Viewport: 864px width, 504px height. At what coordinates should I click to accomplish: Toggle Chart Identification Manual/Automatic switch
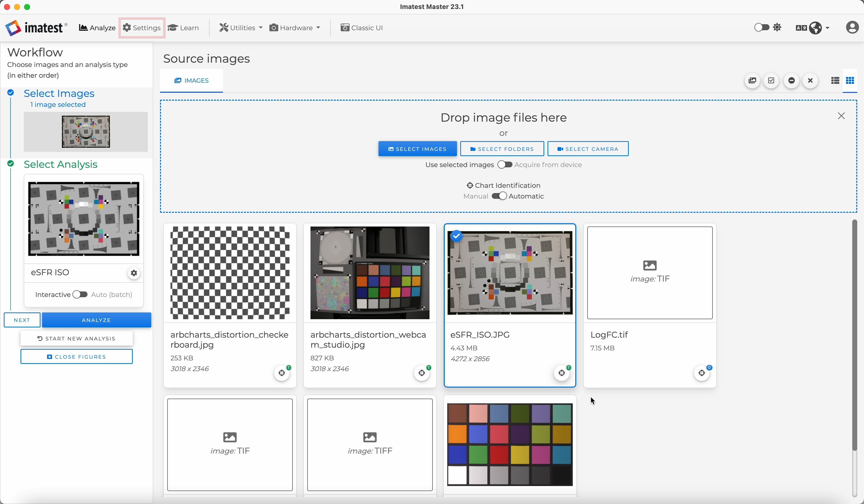(499, 196)
